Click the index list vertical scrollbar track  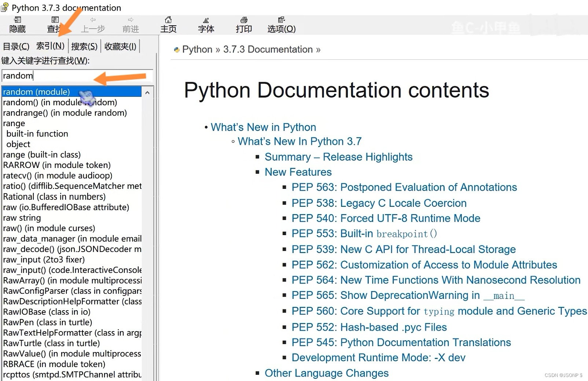coord(147,238)
